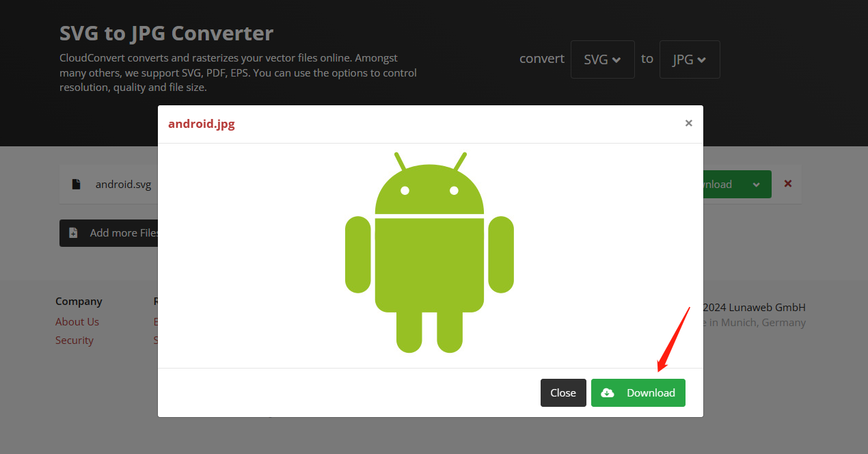Click the Company footer heading
This screenshot has width=868, height=454.
point(79,301)
